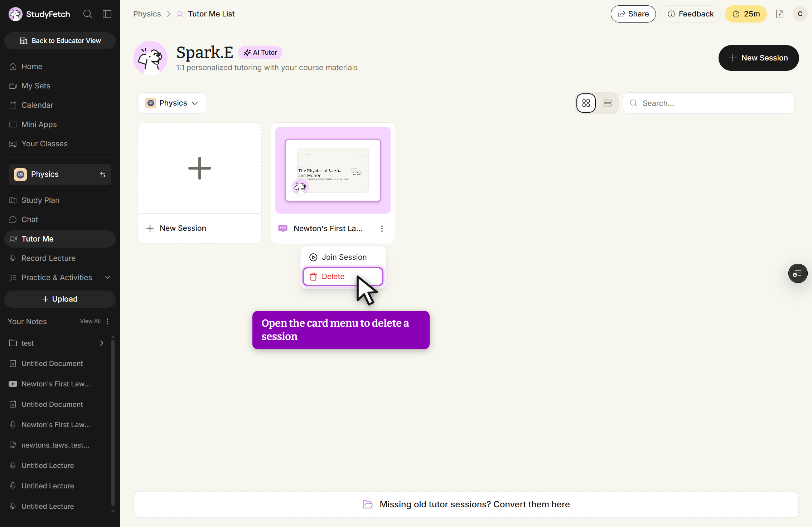The image size is (812, 527).
Task: Open the first Untitled Document note
Action: click(57, 363)
